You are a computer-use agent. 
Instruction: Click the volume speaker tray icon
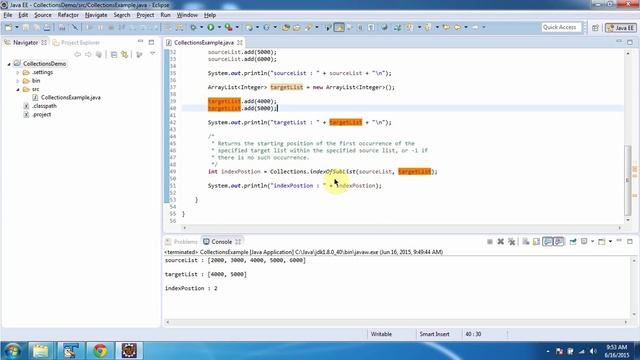coord(593,351)
